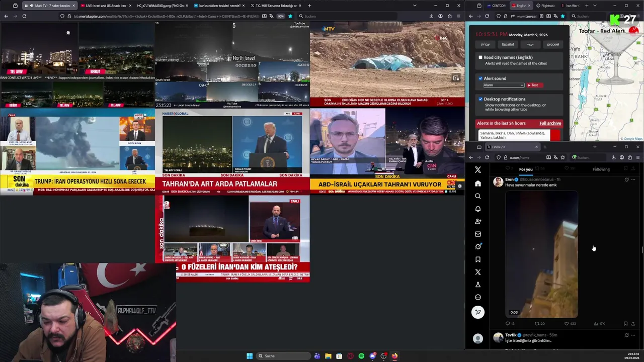Reload page in the Multi TV window
The width and height of the screenshot is (644, 362).
(24, 16)
